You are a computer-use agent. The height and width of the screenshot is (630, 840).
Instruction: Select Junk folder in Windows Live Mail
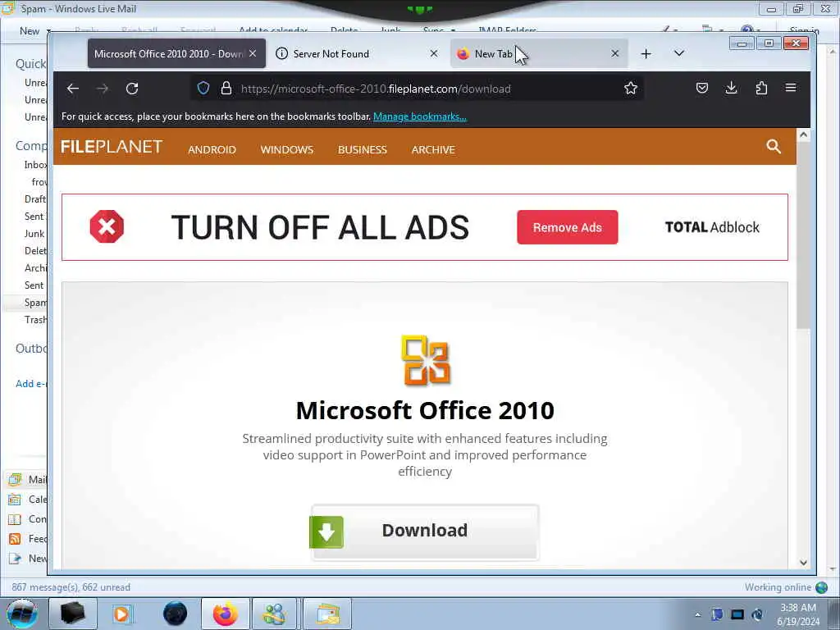tap(34, 234)
